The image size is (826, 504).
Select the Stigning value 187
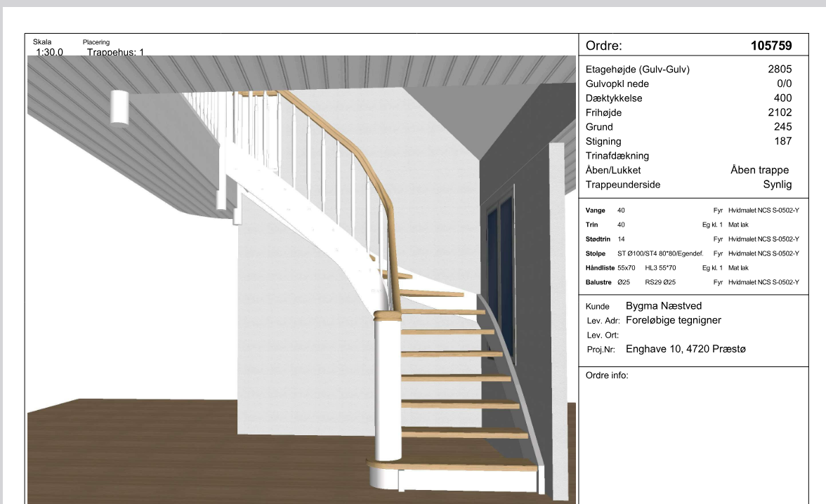(x=782, y=141)
